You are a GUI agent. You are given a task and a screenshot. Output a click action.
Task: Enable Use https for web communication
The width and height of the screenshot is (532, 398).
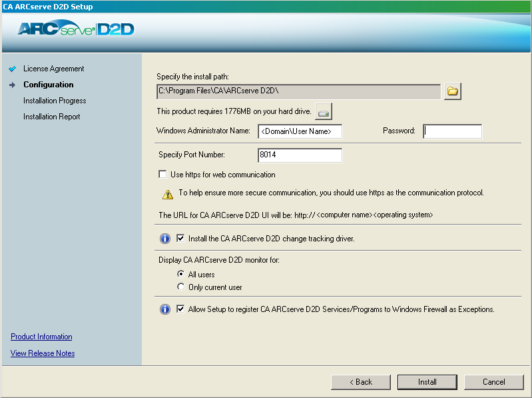click(162, 175)
